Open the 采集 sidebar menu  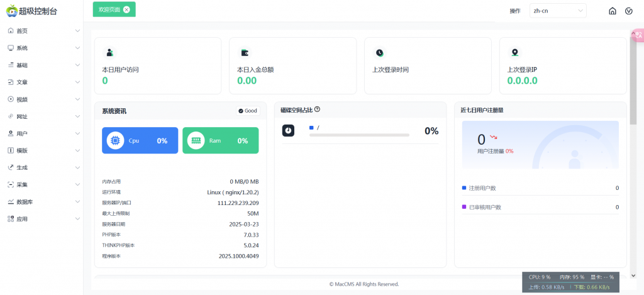[x=42, y=185]
